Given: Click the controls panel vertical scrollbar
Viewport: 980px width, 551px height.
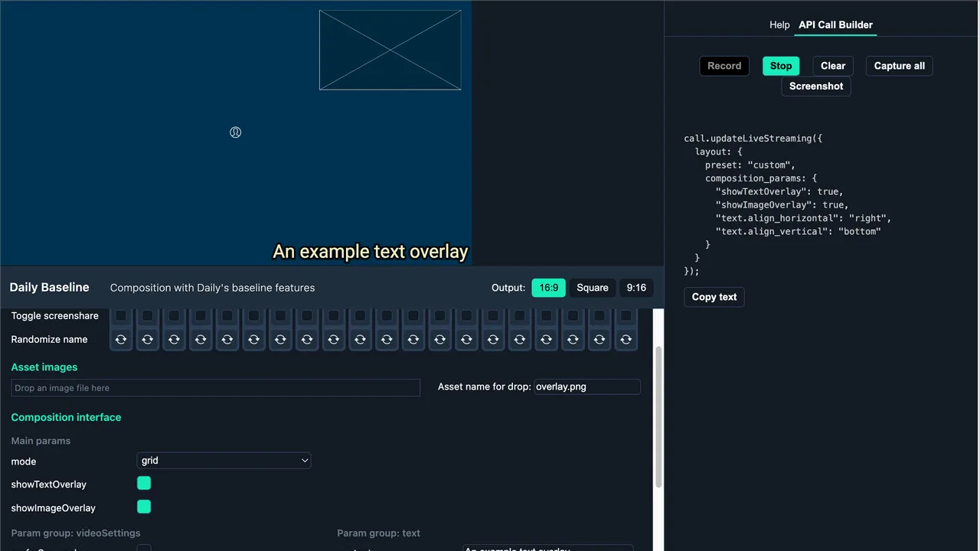Looking at the screenshot, I should pyautogui.click(x=658, y=416).
